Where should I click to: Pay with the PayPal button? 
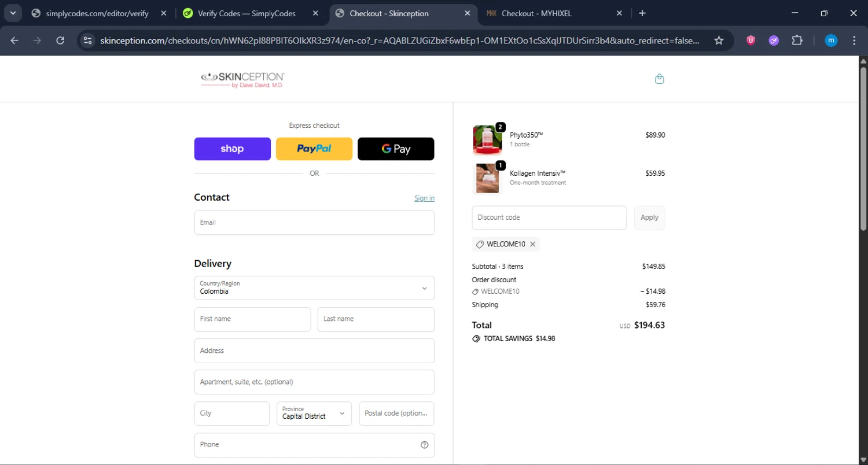(x=314, y=149)
